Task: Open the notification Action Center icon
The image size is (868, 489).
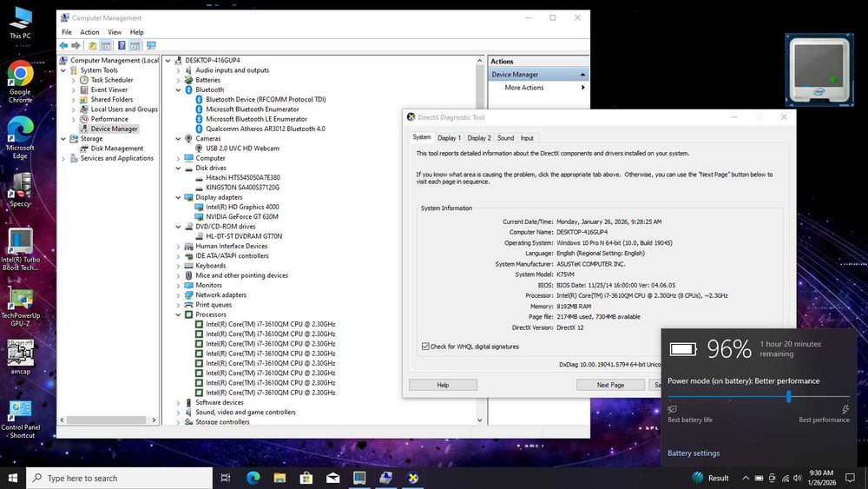Action: 851,478
